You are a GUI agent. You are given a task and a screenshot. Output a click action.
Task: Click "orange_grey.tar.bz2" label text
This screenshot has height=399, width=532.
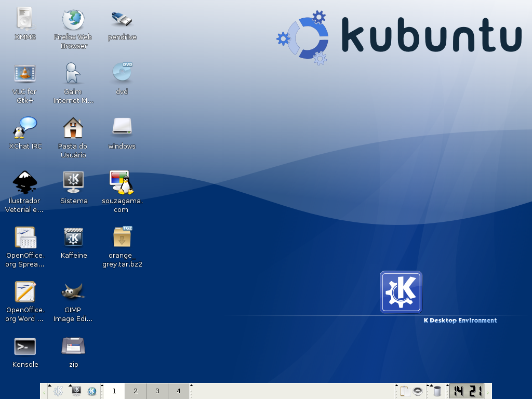point(122,260)
